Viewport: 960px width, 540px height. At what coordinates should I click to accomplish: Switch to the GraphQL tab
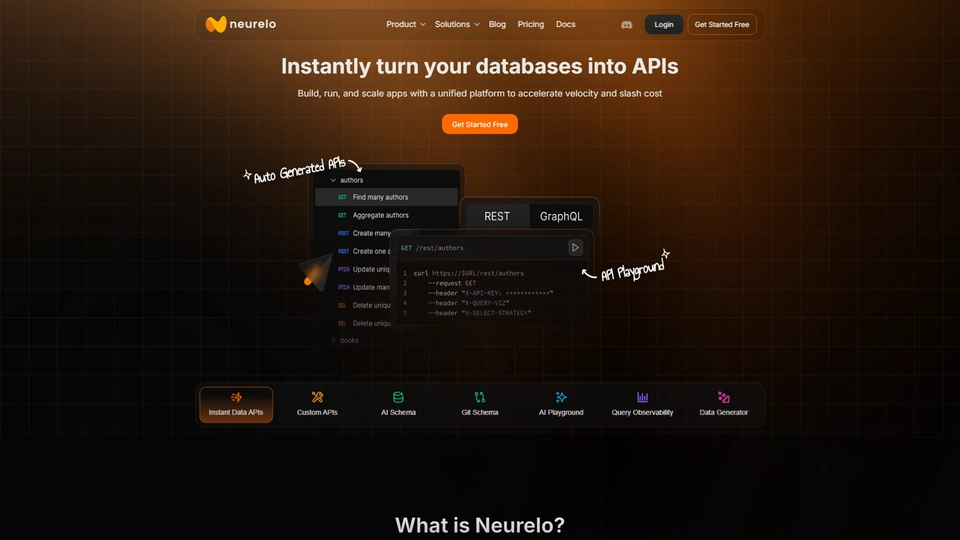561,217
